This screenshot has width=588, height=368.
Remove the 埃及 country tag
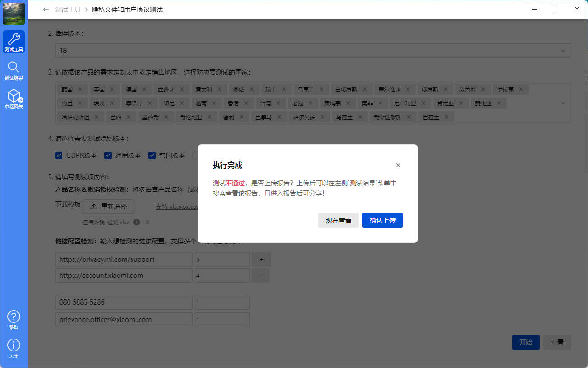(112, 103)
